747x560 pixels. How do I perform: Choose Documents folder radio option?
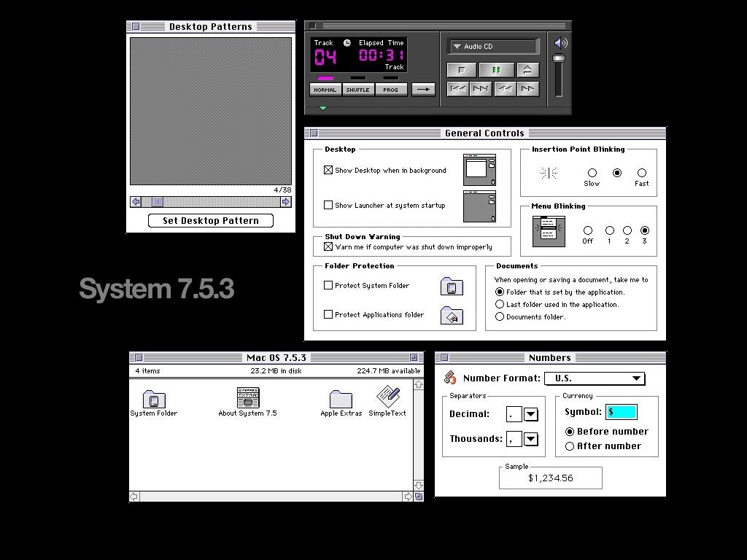point(500,317)
